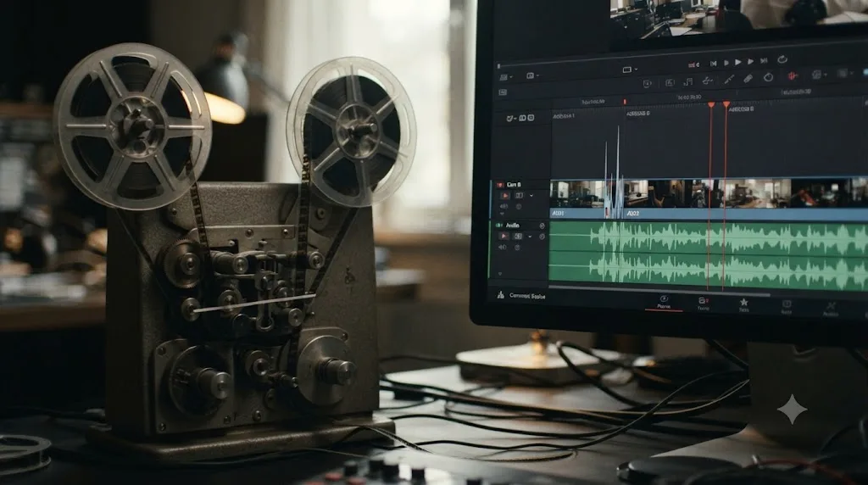
Task: Click the red track icon beside the Cam B label
Action: (x=498, y=185)
